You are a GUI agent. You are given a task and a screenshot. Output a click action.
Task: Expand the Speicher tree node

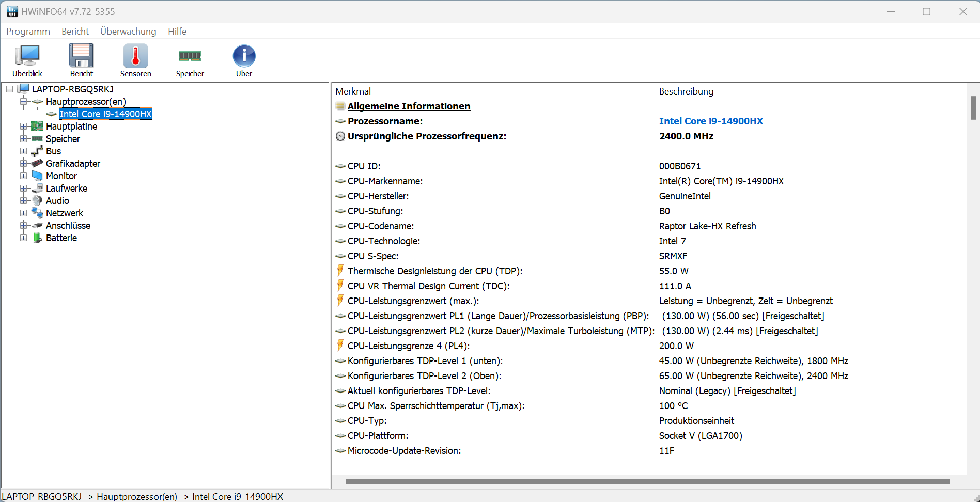pyautogui.click(x=23, y=139)
